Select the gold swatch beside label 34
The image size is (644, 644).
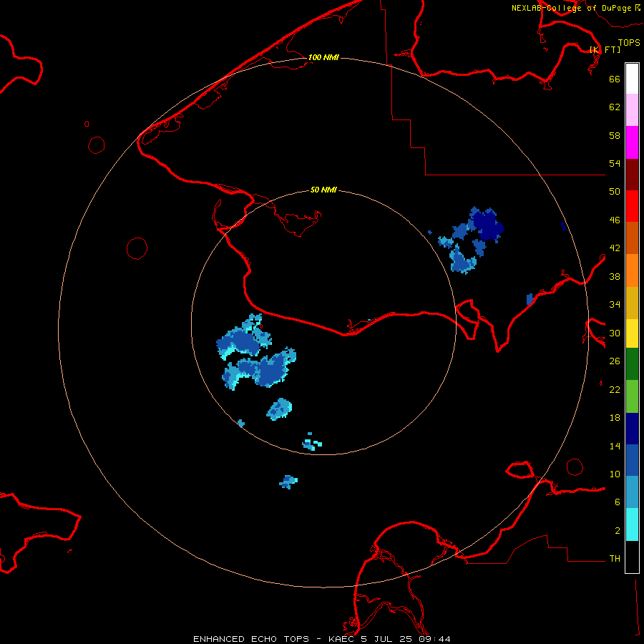632,303
